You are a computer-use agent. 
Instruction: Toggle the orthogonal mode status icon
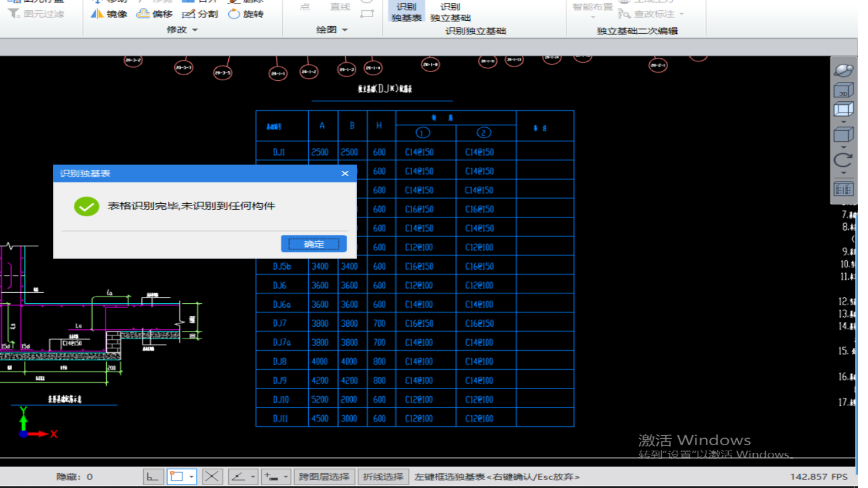click(153, 477)
